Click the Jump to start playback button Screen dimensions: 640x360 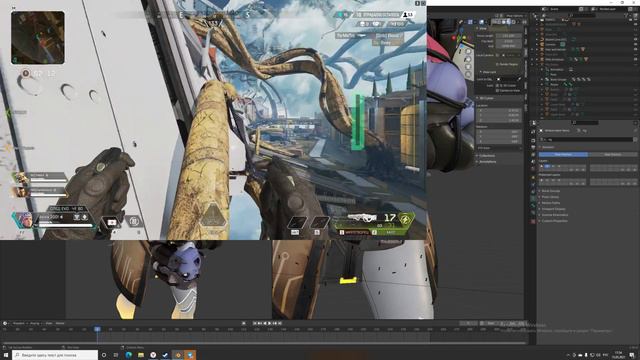coord(255,323)
